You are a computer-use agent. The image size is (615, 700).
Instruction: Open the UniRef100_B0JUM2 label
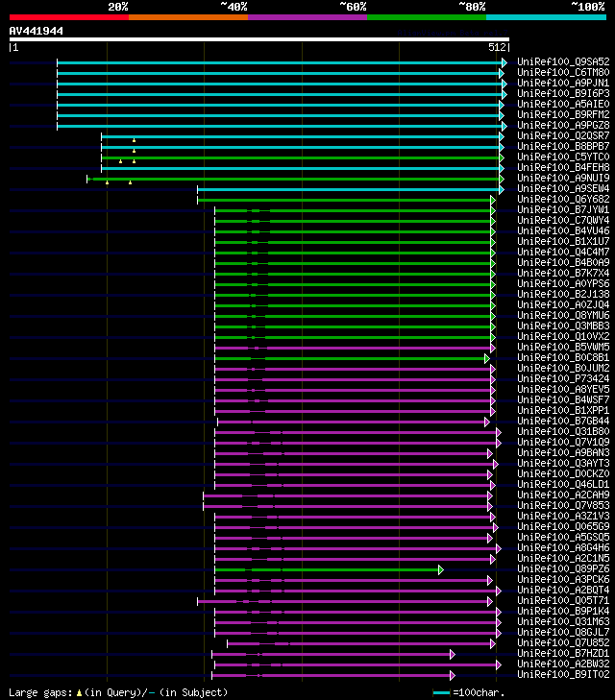coord(563,369)
